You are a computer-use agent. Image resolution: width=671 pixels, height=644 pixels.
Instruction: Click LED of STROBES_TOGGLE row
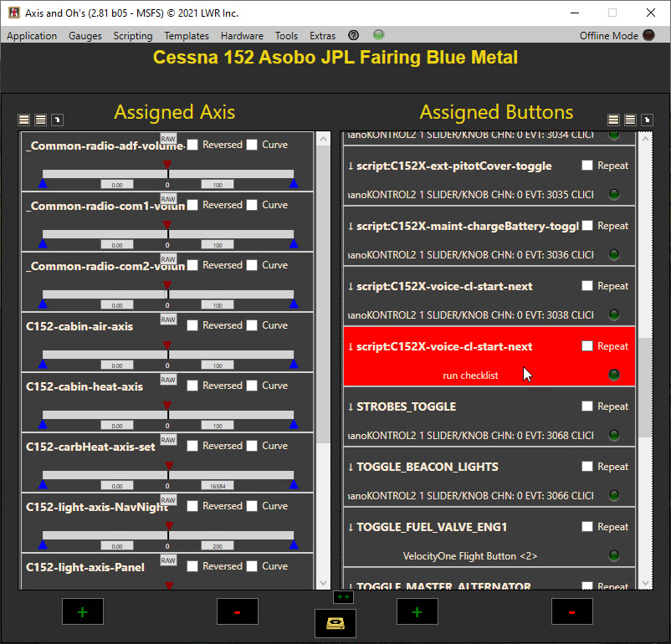[614, 436]
